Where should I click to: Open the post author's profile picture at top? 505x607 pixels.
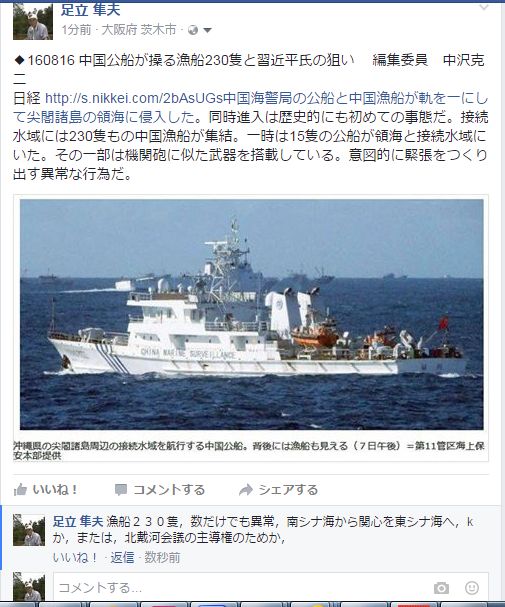(x=33, y=21)
